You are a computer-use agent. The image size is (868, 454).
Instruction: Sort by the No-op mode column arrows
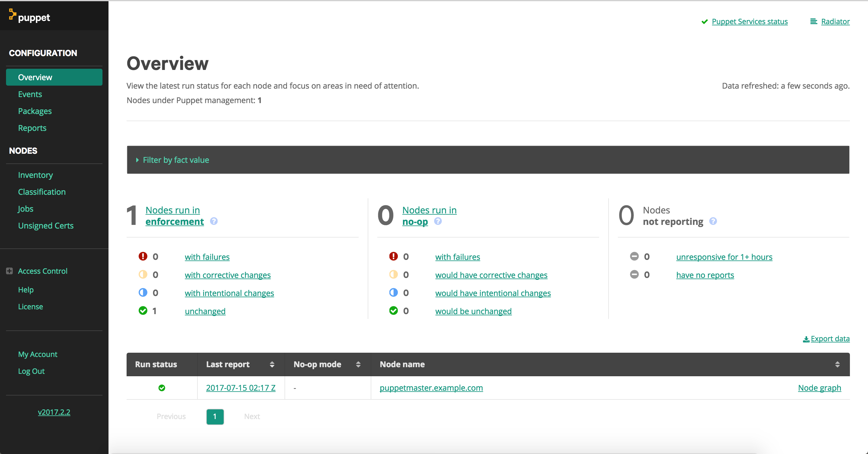[358, 364]
